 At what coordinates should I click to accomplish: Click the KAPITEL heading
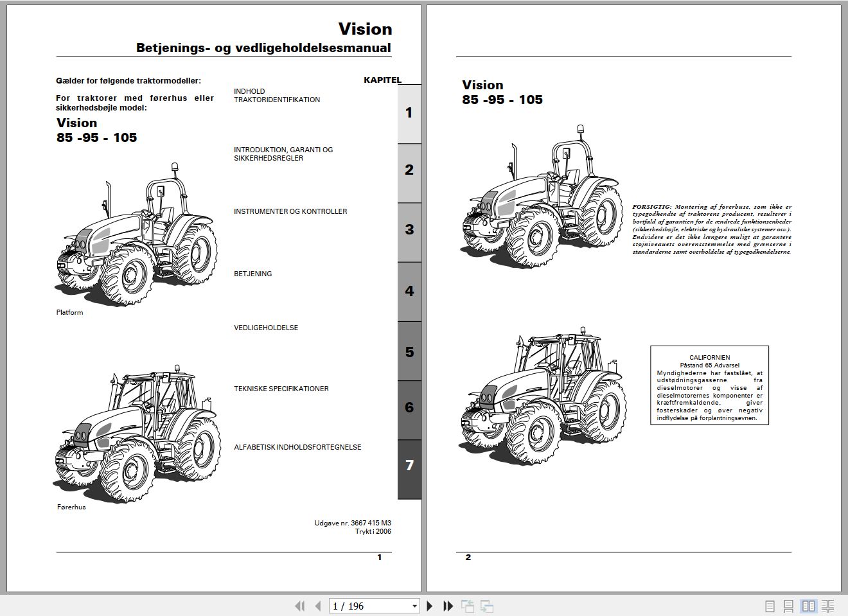[x=382, y=80]
